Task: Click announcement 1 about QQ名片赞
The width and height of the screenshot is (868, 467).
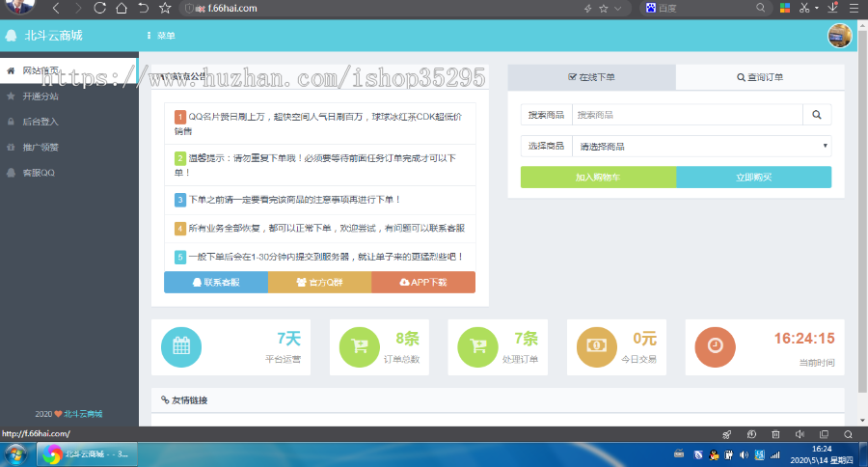Action: point(319,124)
